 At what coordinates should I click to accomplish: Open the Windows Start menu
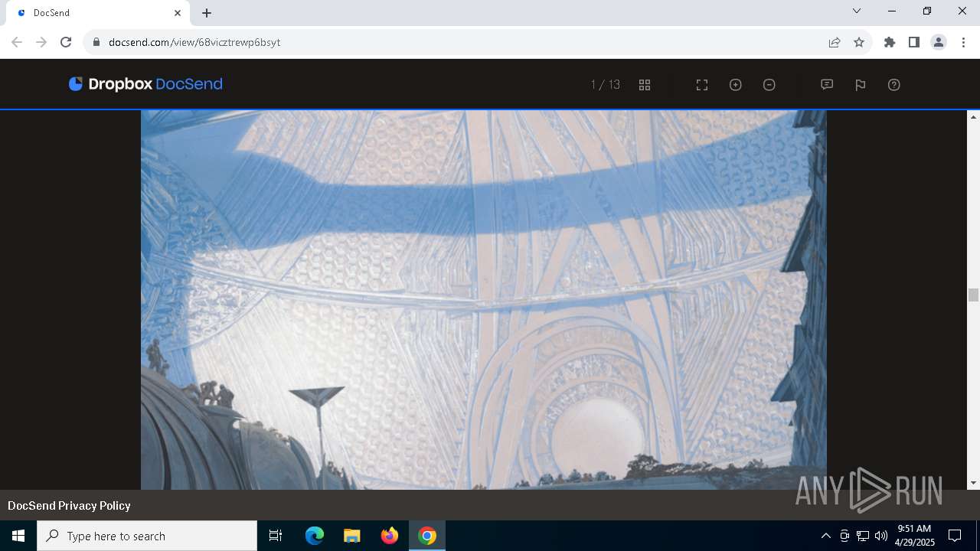pyautogui.click(x=18, y=536)
